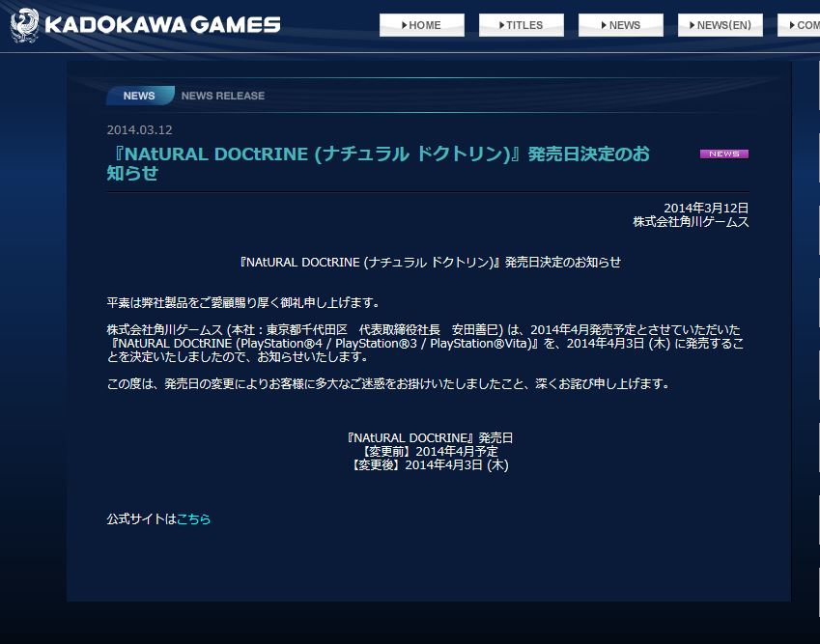Go to the NEWS navigation menu

(x=621, y=25)
